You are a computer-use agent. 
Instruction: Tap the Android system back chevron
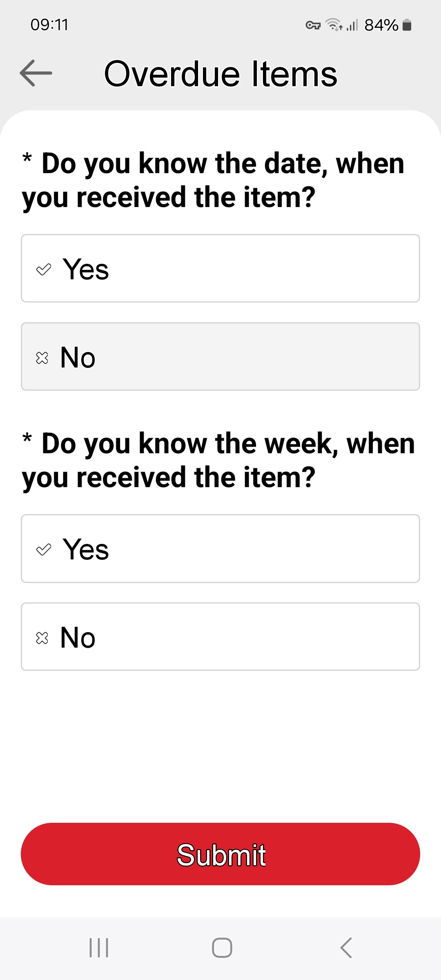tap(346, 948)
